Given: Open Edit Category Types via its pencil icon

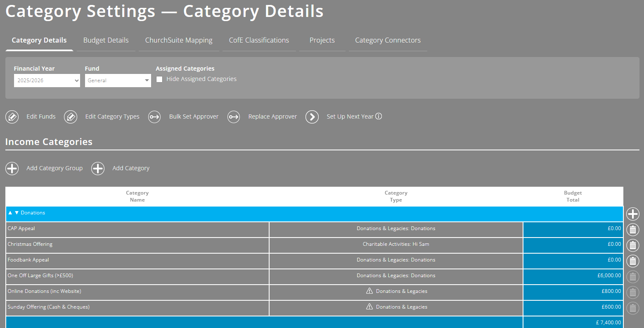Looking at the screenshot, I should pyautogui.click(x=71, y=116).
